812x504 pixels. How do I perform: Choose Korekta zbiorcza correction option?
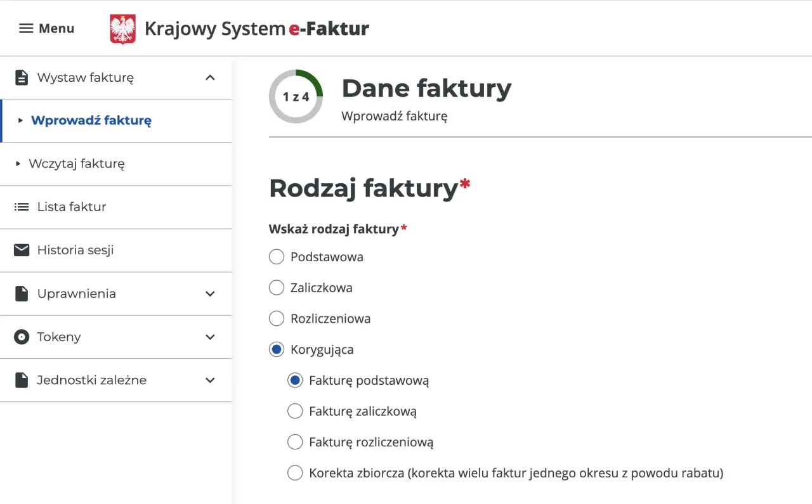pyautogui.click(x=295, y=473)
